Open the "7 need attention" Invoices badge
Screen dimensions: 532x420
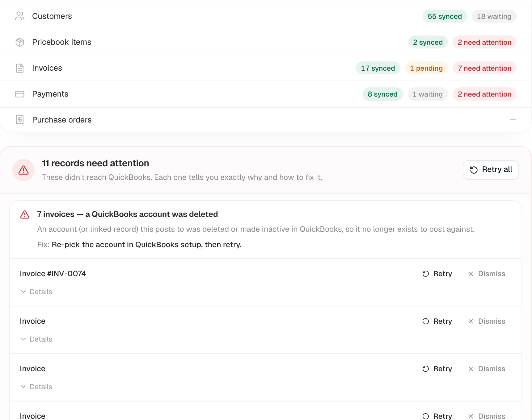(x=484, y=68)
